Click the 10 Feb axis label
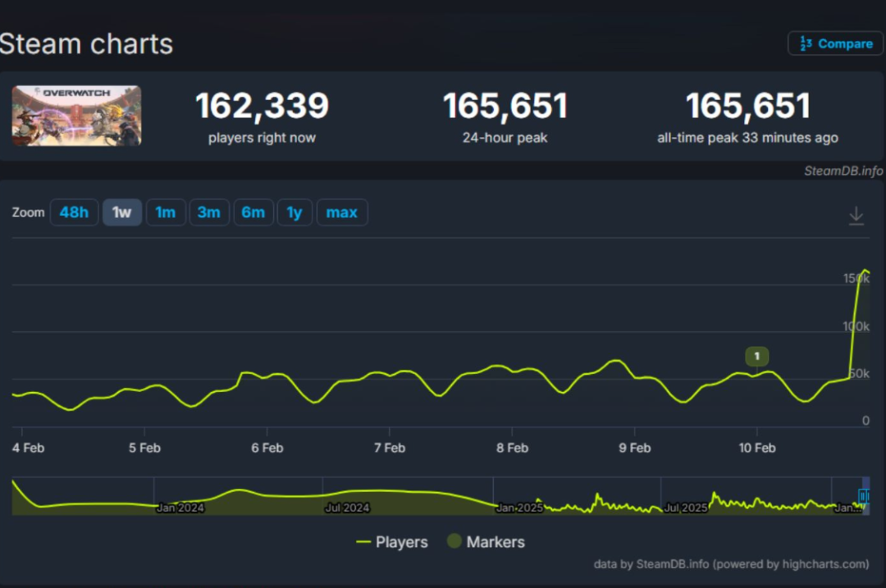Viewport: 886px width, 588px height. [x=757, y=448]
